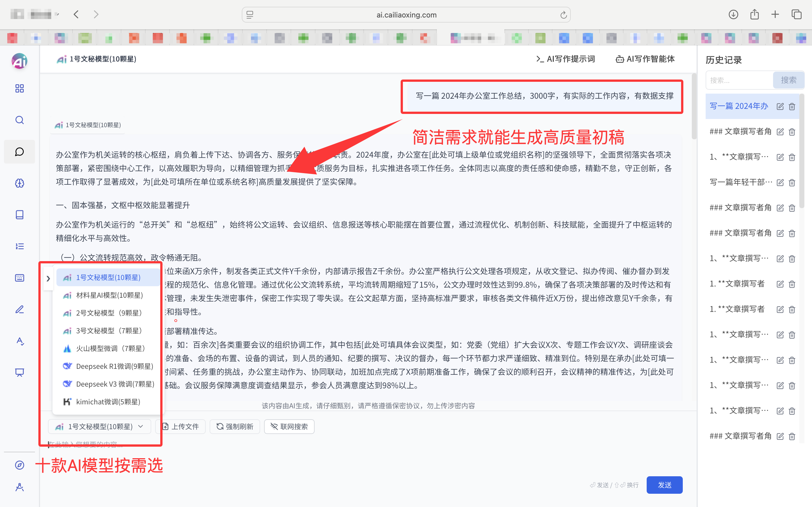
Task: Open AI写作提示词 link
Action: (565, 59)
